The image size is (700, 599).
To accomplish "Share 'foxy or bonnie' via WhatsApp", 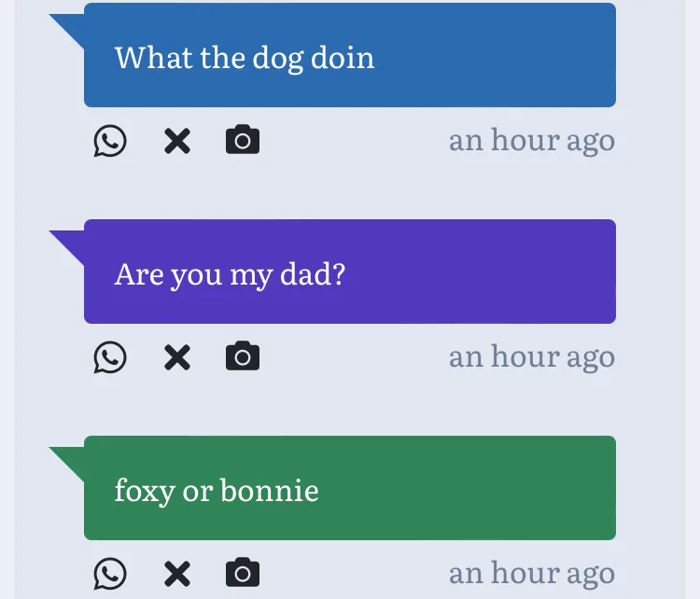I will 110,573.
